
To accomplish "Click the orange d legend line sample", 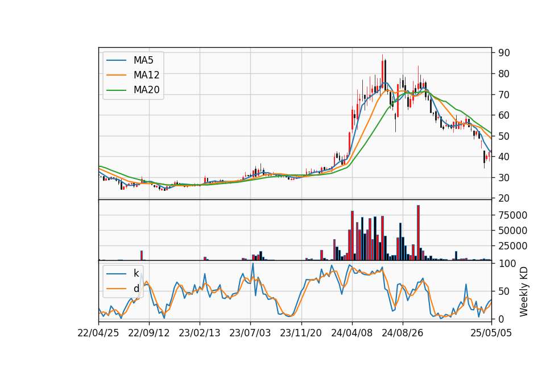I will [x=116, y=289].
